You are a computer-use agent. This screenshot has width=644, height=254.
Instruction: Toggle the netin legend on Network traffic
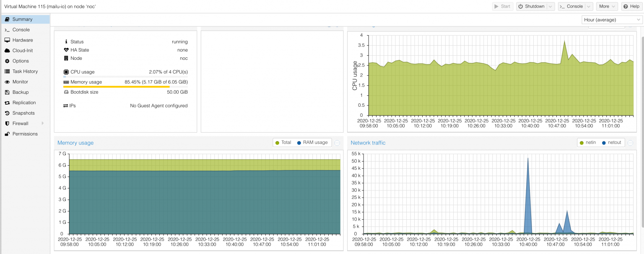click(x=587, y=142)
